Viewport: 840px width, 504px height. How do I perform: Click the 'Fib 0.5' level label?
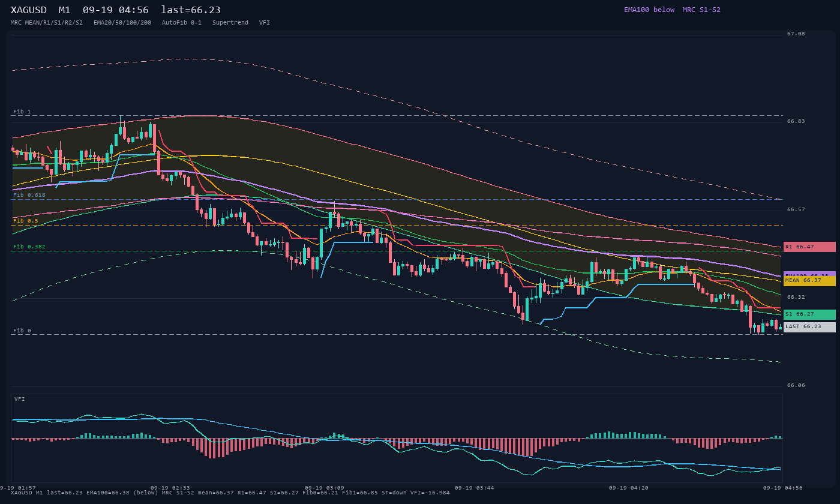click(26, 221)
